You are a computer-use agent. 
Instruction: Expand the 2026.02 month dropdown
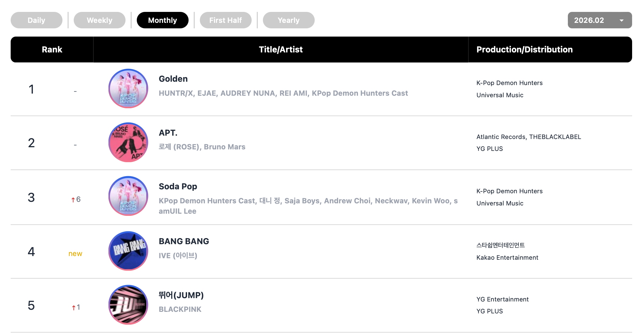tap(600, 20)
